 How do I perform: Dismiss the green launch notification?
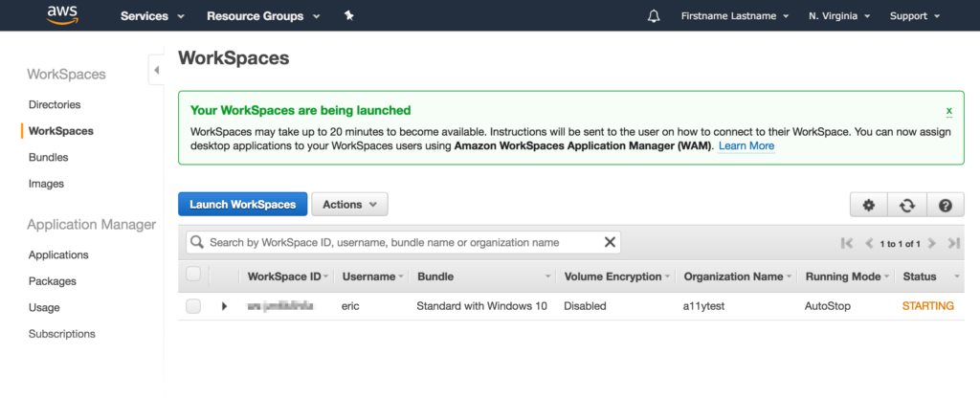[948, 111]
